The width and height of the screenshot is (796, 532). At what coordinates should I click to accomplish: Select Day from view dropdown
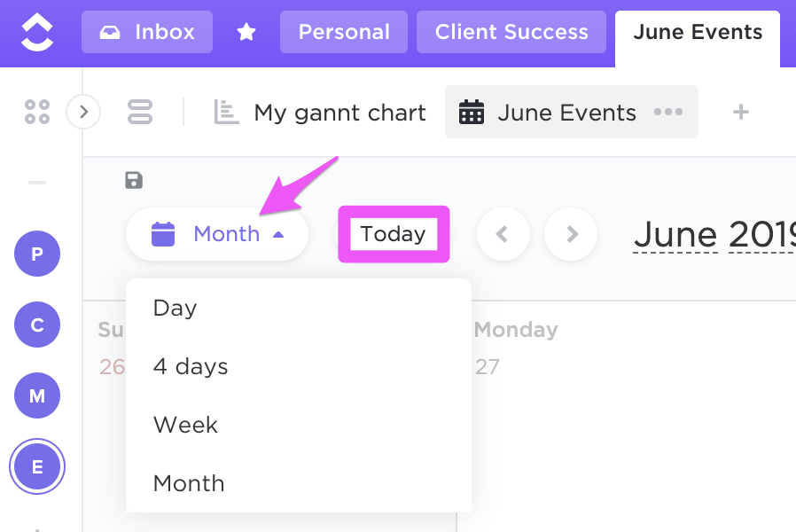[x=175, y=309]
